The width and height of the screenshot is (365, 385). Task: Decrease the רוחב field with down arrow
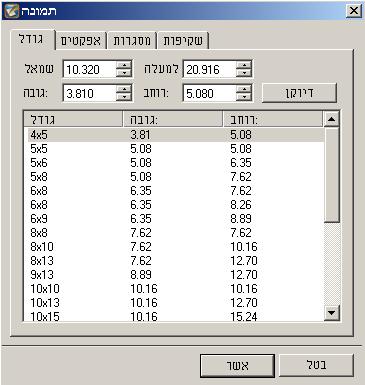pyautogui.click(x=244, y=97)
